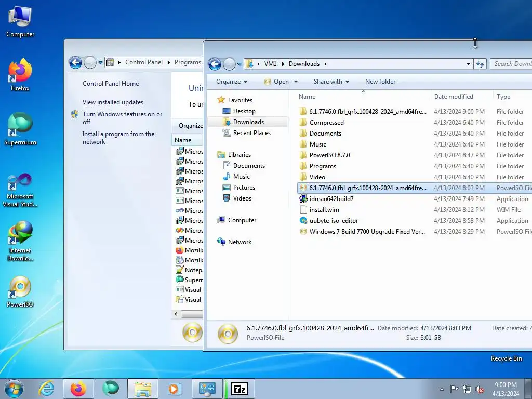The width and height of the screenshot is (532, 399).
Task: Click Turn Windows features on or off
Action: (122, 118)
